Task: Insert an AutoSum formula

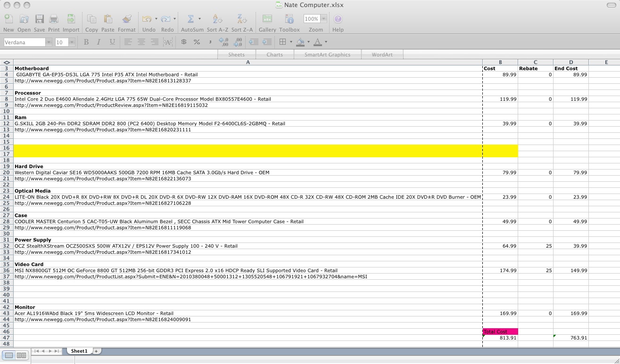Action: click(x=190, y=19)
